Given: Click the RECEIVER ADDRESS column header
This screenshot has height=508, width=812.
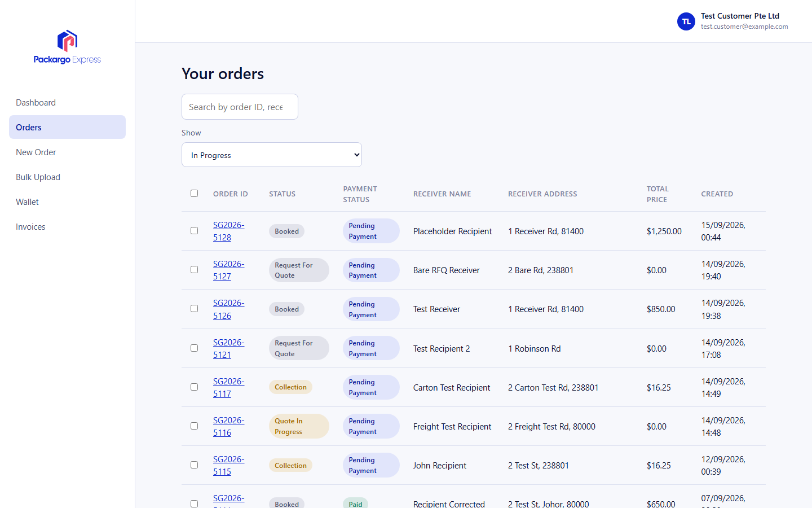Looking at the screenshot, I should point(542,194).
